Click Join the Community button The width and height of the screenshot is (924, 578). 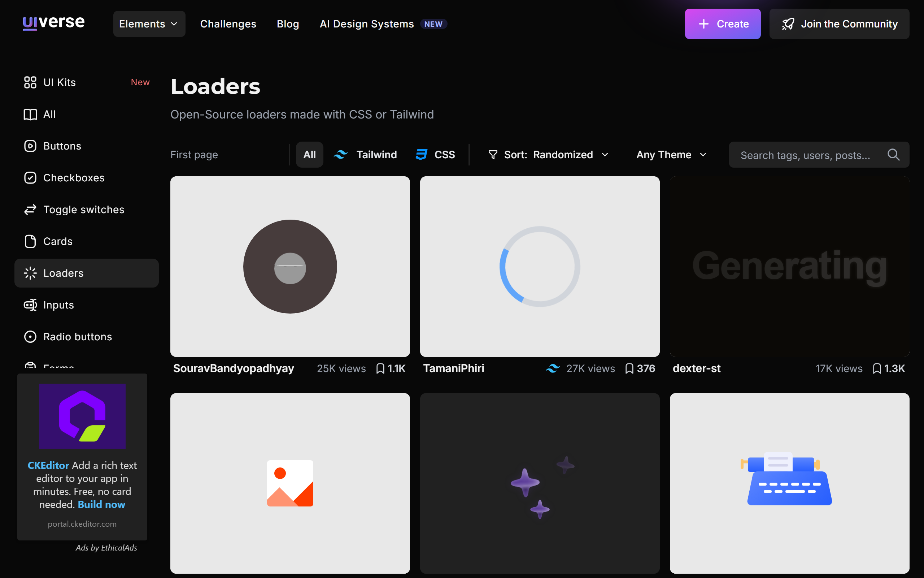pyautogui.click(x=839, y=24)
